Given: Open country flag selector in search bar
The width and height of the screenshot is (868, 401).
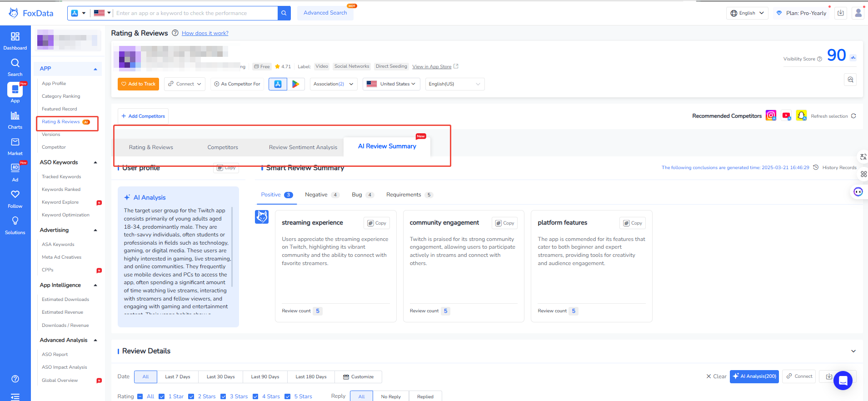Looking at the screenshot, I should click(102, 13).
